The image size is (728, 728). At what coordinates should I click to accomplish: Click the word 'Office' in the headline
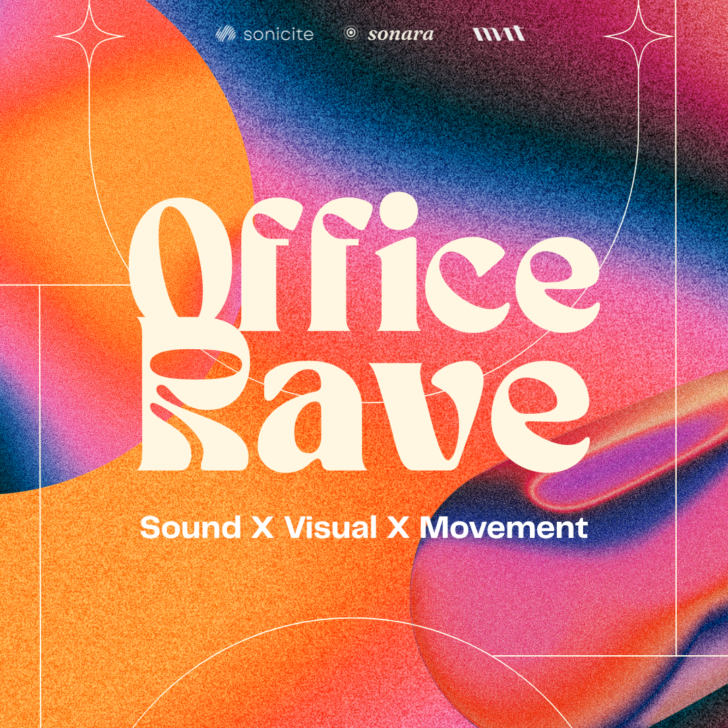tap(364, 264)
